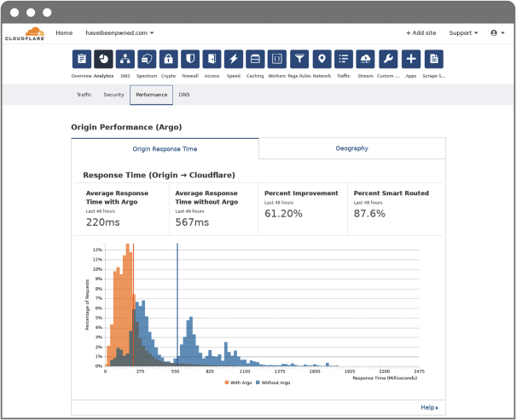Open the Crypto lock icon

point(169,59)
